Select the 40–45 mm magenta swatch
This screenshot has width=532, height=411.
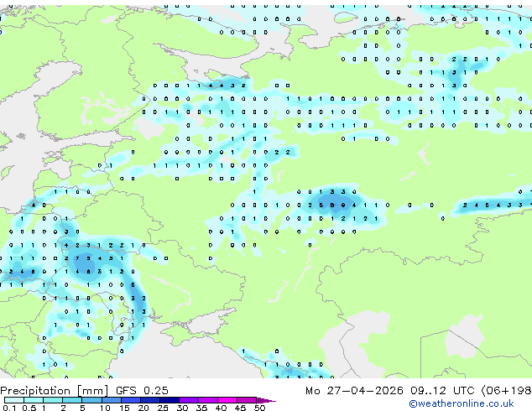(x=227, y=400)
